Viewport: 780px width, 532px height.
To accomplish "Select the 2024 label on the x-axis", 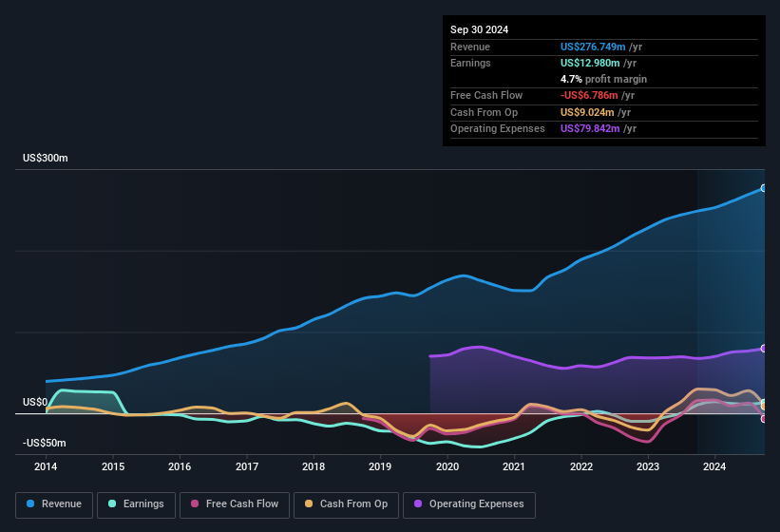I will tap(714, 466).
